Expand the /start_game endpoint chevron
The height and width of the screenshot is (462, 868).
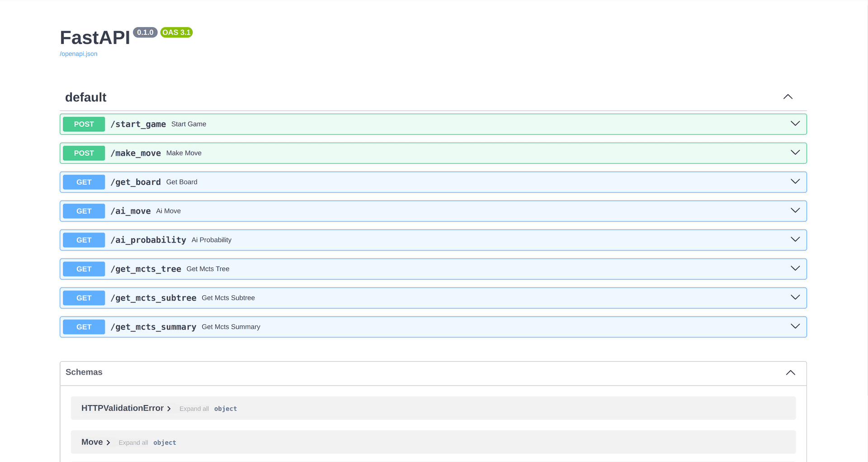click(x=795, y=124)
